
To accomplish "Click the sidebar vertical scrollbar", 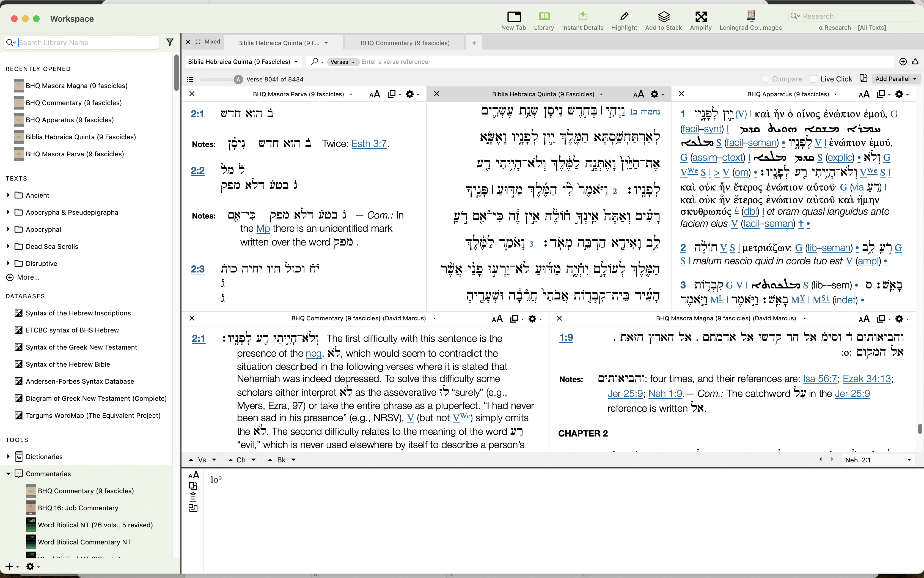I will pos(176,73).
